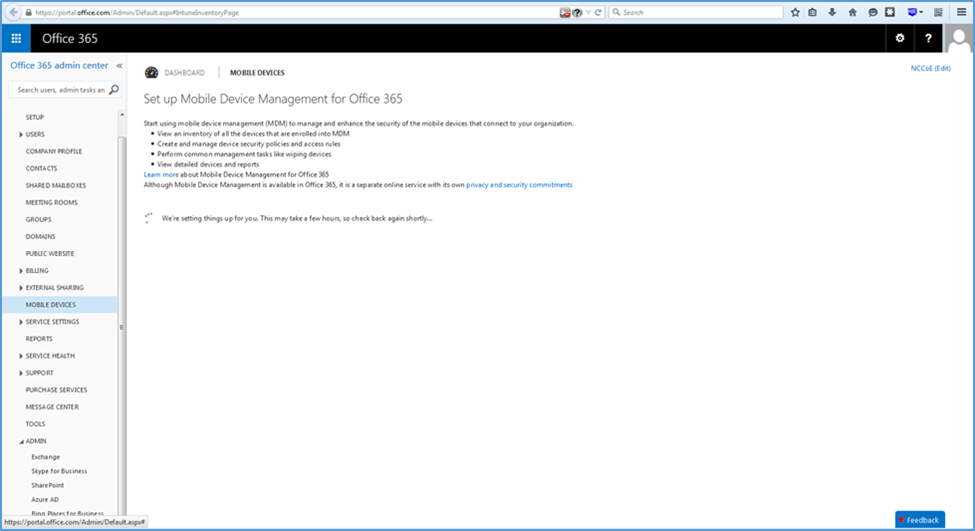Expand the SERVICE SETTINGS arrow

(x=21, y=322)
